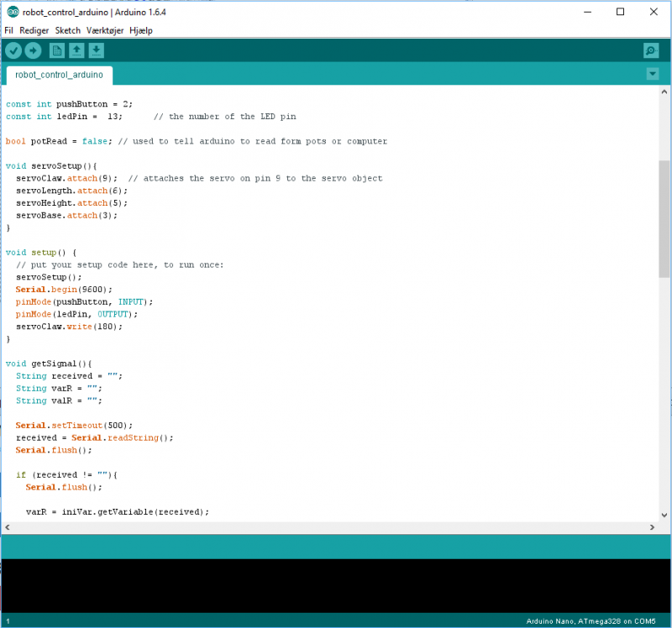Click the 'servoLength.attach(6);' line
672x628 pixels.
(x=71, y=191)
